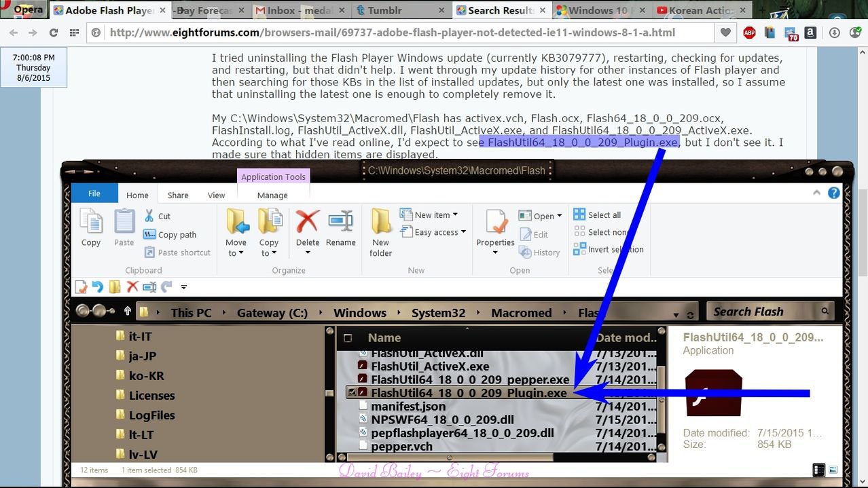Image resolution: width=868 pixels, height=488 pixels.
Task: Click the Explorer help question mark icon
Action: (x=833, y=193)
